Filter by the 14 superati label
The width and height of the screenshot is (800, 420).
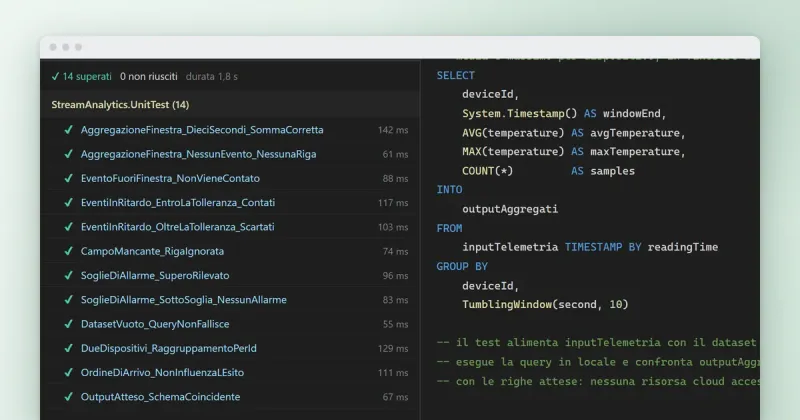(x=87, y=77)
